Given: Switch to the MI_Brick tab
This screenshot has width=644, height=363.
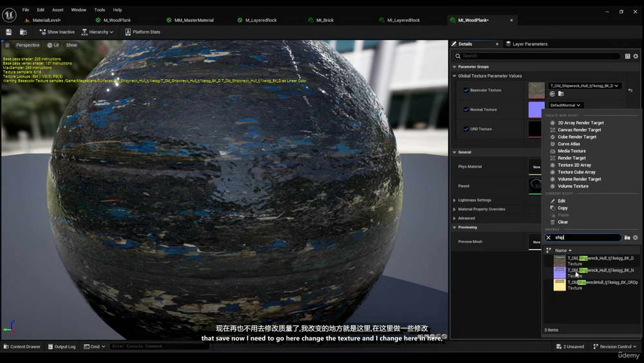Looking at the screenshot, I should pyautogui.click(x=325, y=20).
